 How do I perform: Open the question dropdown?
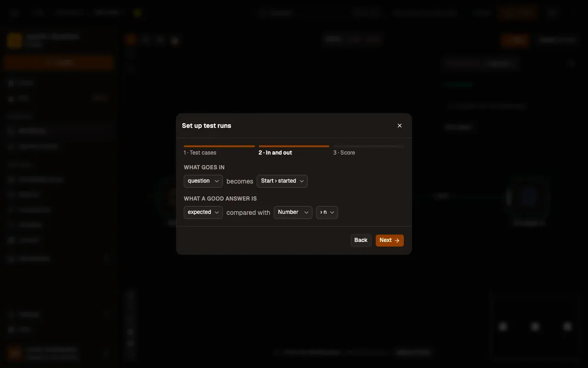[203, 181]
